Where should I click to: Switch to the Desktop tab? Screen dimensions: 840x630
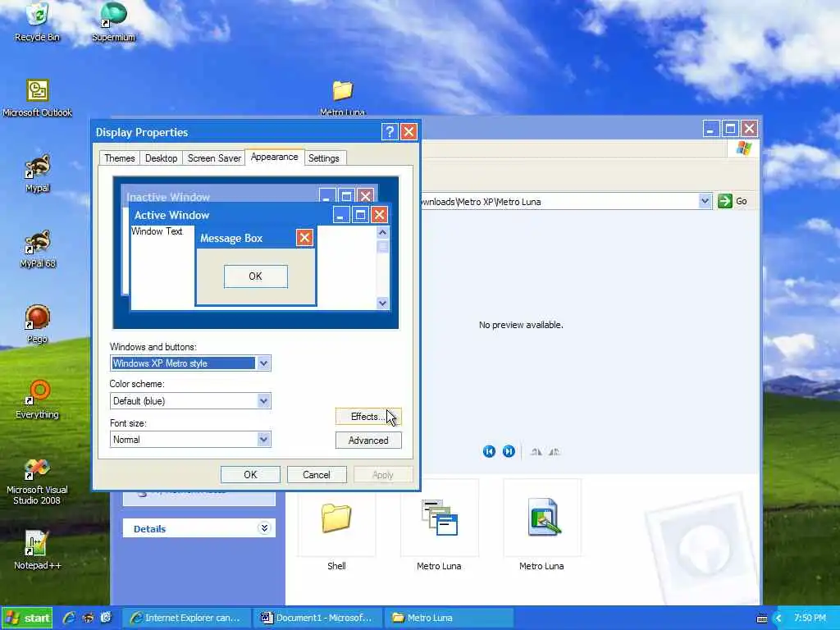[x=162, y=158]
